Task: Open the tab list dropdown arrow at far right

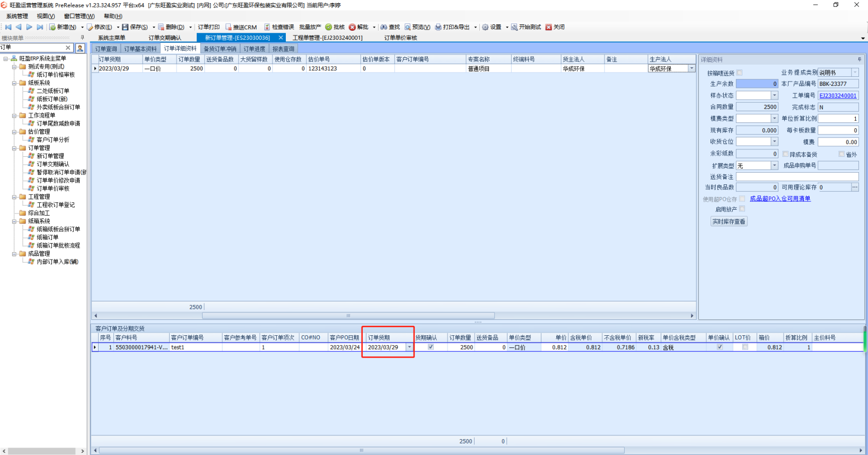Action: coord(863,38)
